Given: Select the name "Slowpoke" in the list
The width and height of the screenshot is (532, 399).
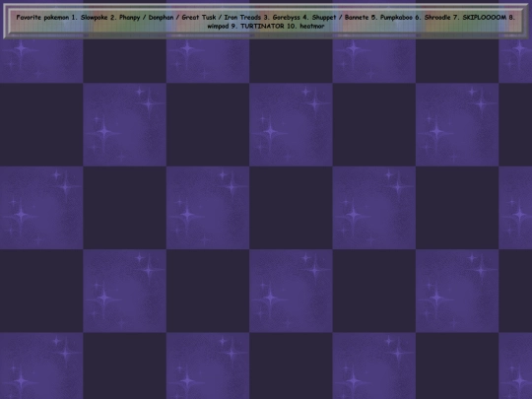Looking at the screenshot, I should point(94,18).
